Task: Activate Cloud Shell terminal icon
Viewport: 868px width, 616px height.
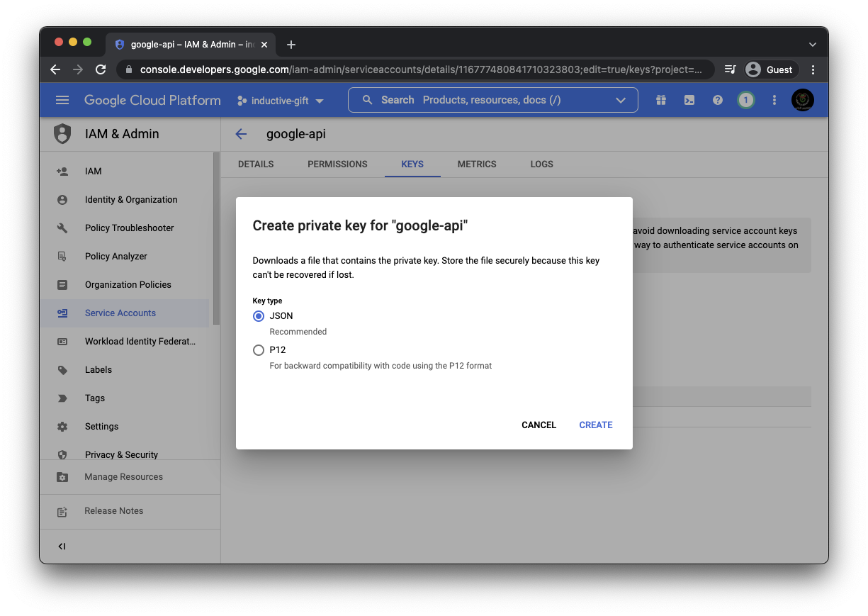Action: [x=689, y=101]
